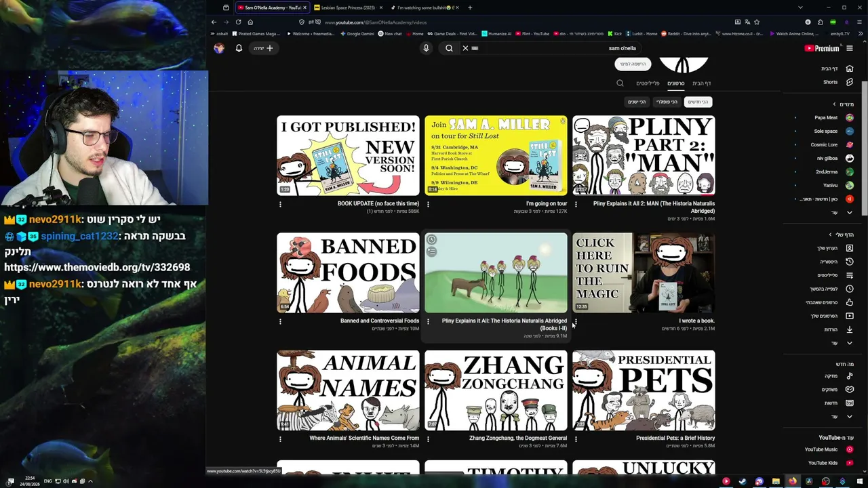868x488 pixels.
Task: Open the Google Gemini bookmark
Action: click(x=357, y=33)
